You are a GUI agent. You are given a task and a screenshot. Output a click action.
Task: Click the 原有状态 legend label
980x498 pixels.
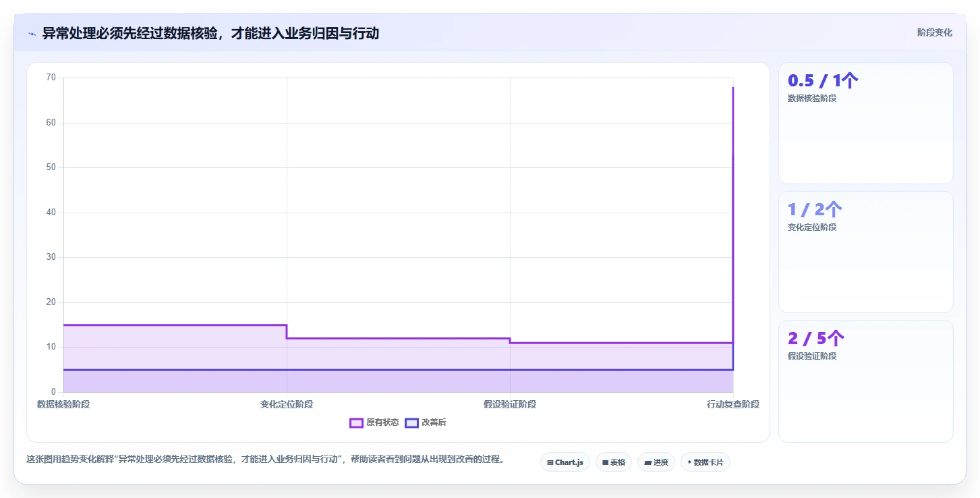[x=382, y=422]
